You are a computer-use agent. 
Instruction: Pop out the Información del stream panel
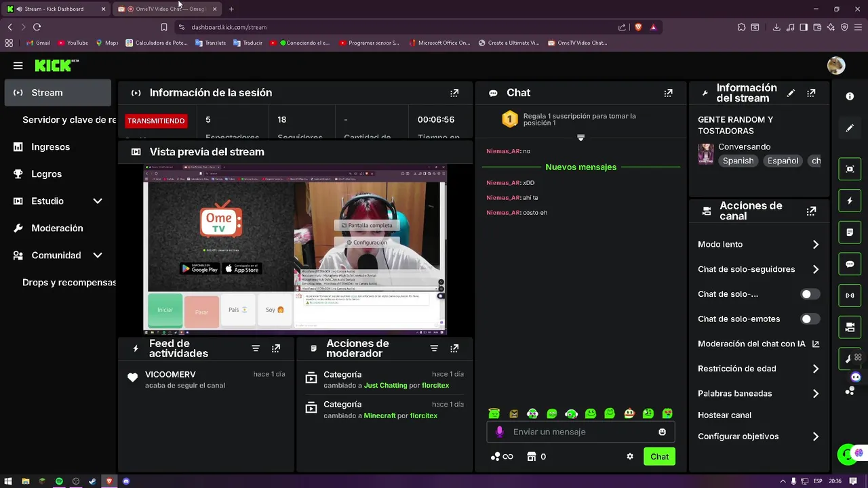[811, 93]
